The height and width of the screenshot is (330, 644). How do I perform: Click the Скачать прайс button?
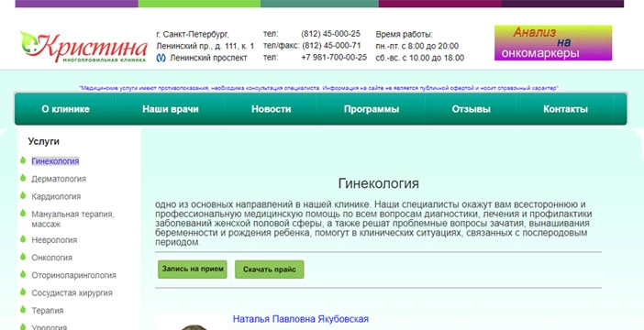click(270, 269)
